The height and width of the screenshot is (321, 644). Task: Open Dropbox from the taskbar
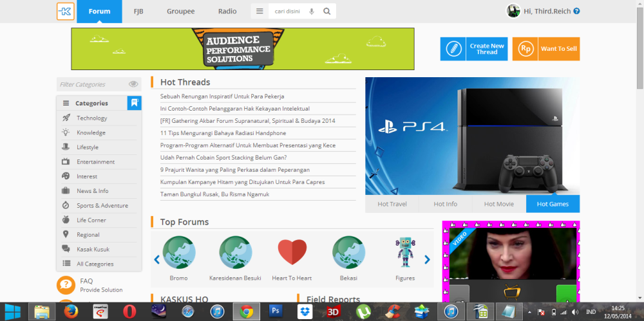click(x=305, y=312)
